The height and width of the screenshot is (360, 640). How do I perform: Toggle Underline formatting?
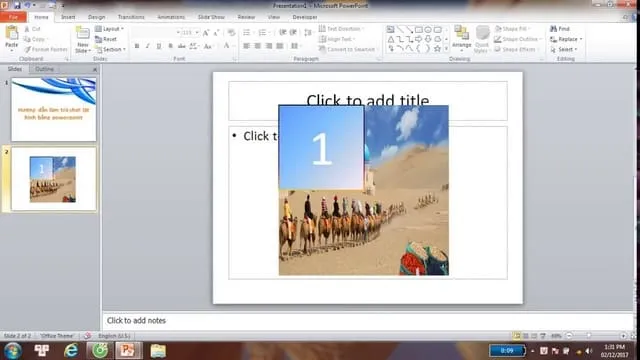[x=159, y=46]
